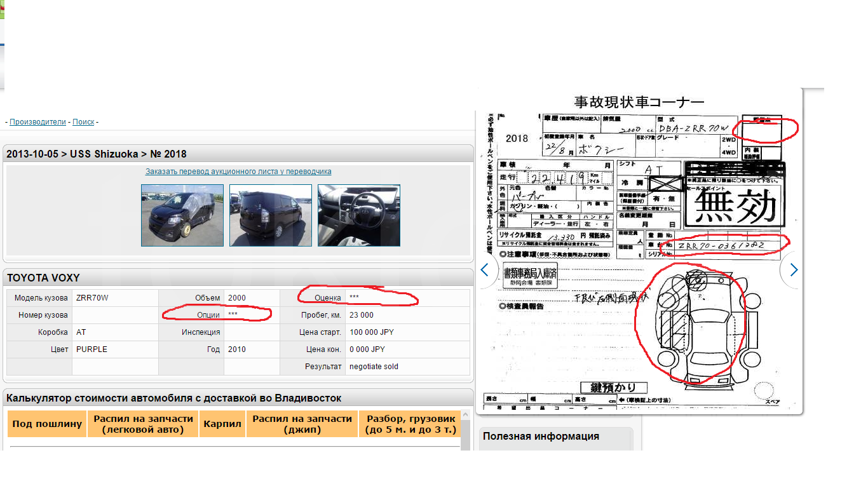Show next auction sheet image arrow
868x488 pixels.
pos(793,270)
